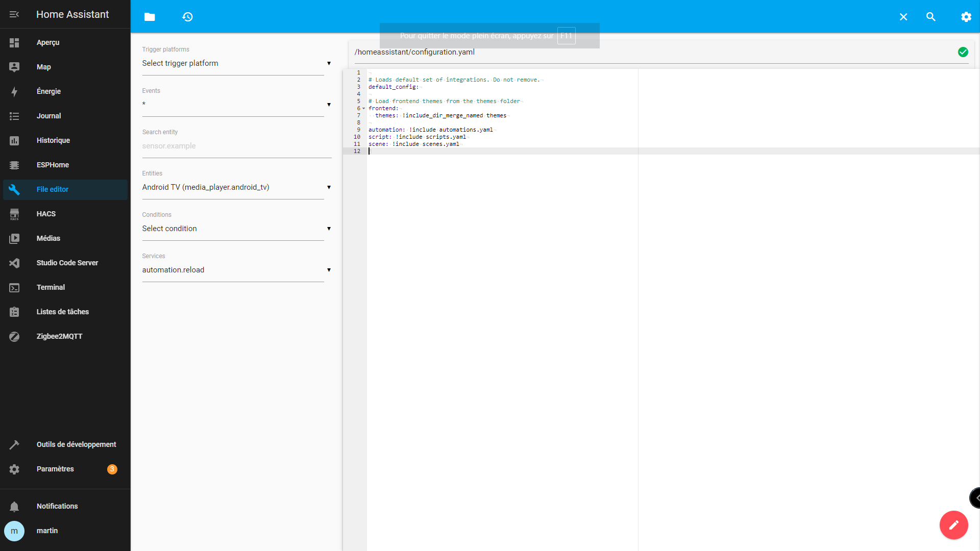Click the file history clock icon
The width and height of the screenshot is (980, 551).
point(187,17)
